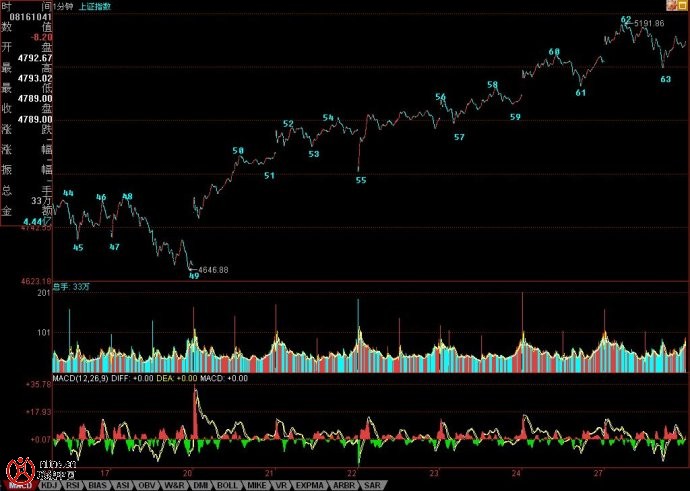This screenshot has width=690, height=491.
Task: Select the VR indicator tab
Action: (279, 485)
